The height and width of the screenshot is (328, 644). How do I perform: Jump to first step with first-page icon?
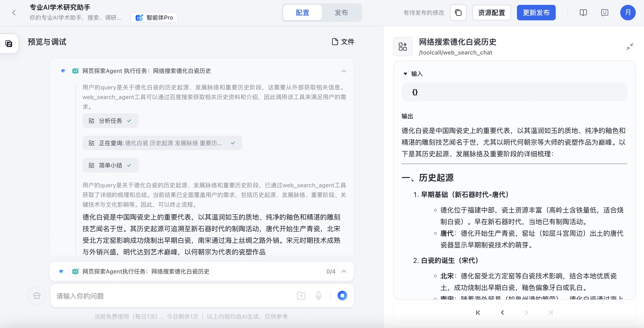click(x=478, y=312)
